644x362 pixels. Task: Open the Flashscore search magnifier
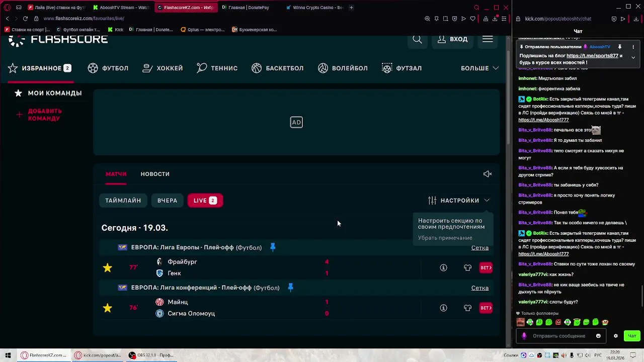(417, 39)
